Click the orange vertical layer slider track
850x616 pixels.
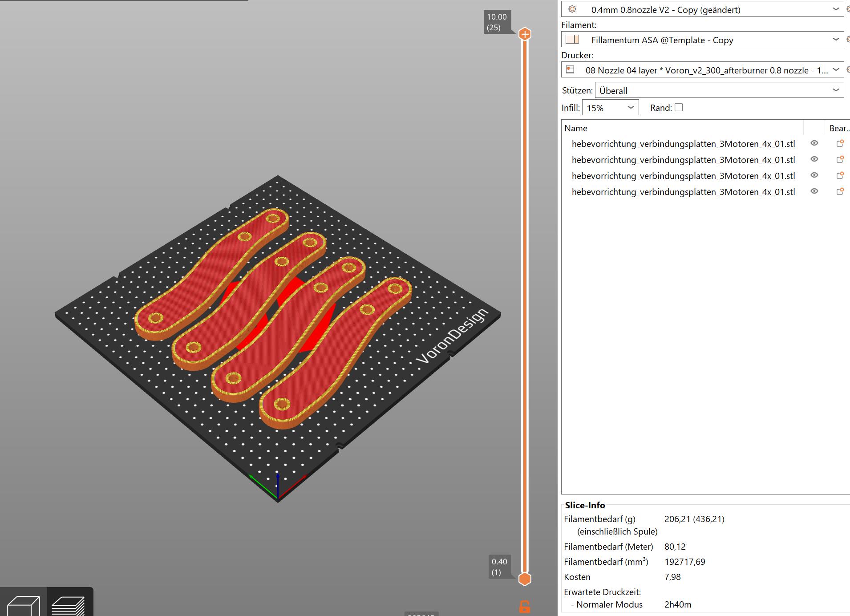pyautogui.click(x=525, y=307)
